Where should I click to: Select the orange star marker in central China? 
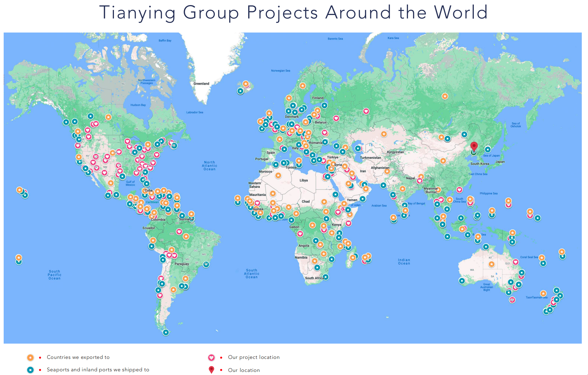tap(443, 161)
